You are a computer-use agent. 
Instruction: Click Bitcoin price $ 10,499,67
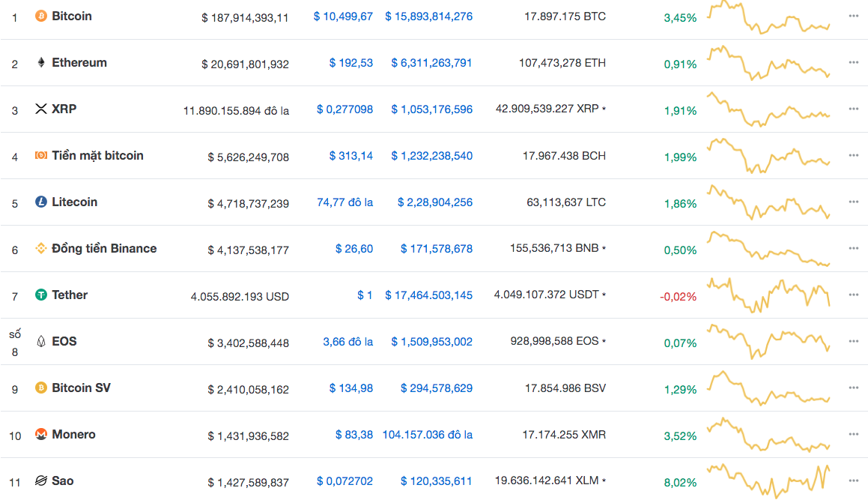point(343,16)
